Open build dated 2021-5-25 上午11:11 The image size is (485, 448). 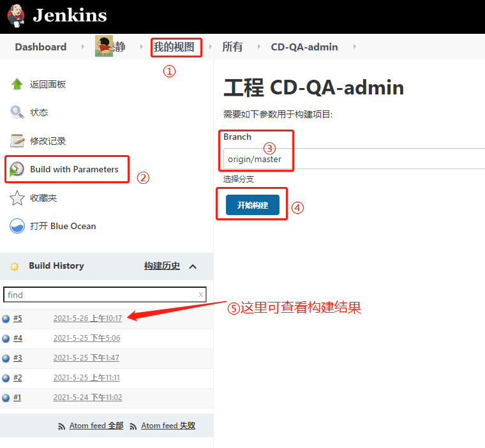pyautogui.click(x=86, y=378)
